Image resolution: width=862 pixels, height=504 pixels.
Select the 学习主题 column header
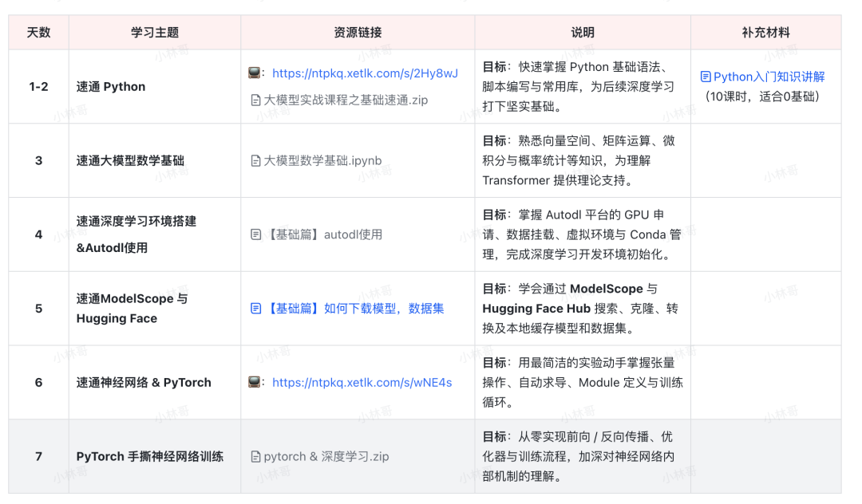(x=155, y=33)
